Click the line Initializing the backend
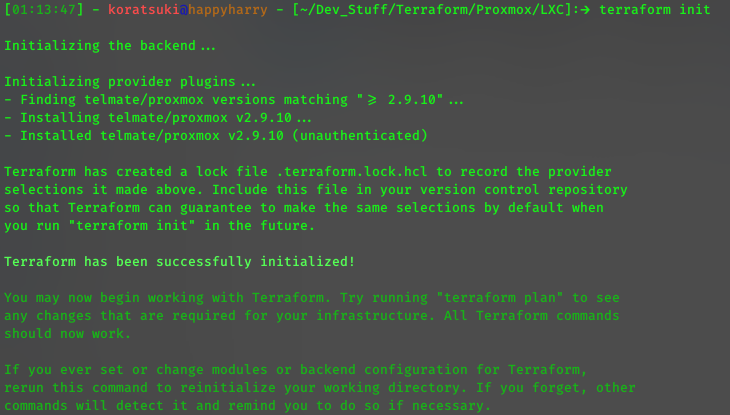The width and height of the screenshot is (730, 415). (x=110, y=46)
